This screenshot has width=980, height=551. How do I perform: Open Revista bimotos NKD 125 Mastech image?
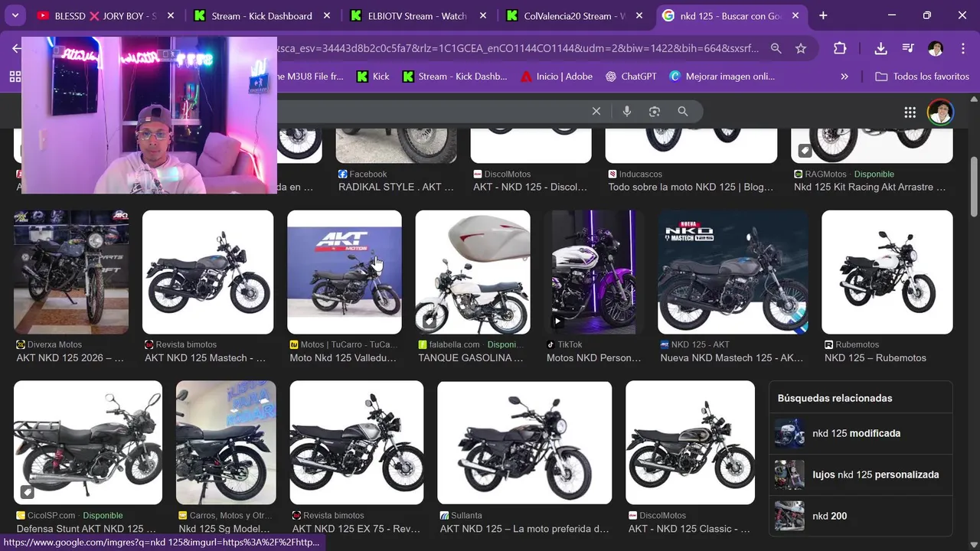click(x=207, y=272)
